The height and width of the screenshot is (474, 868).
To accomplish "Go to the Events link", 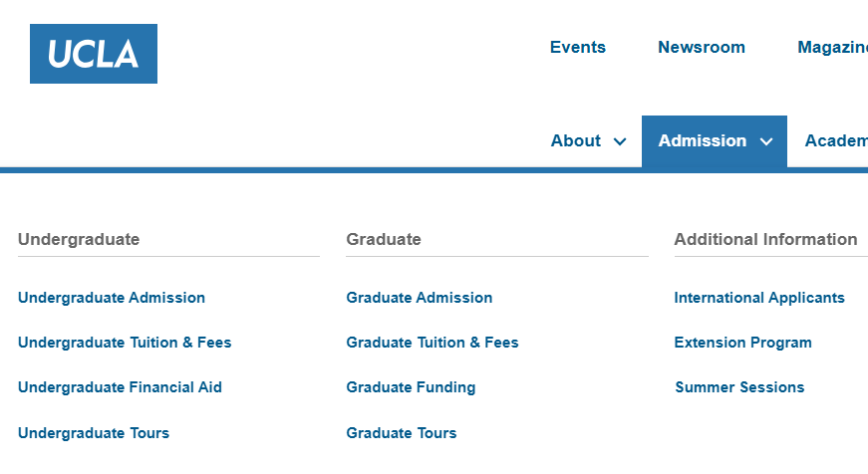I will pyautogui.click(x=577, y=47).
